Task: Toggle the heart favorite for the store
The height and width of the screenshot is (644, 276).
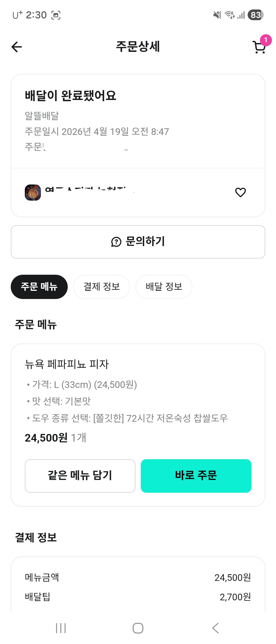Action: pos(240,192)
